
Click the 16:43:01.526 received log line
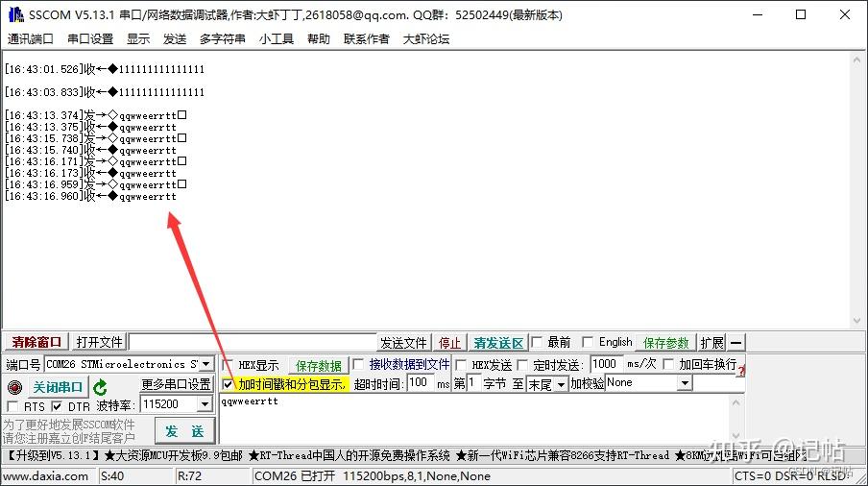[x=105, y=69]
